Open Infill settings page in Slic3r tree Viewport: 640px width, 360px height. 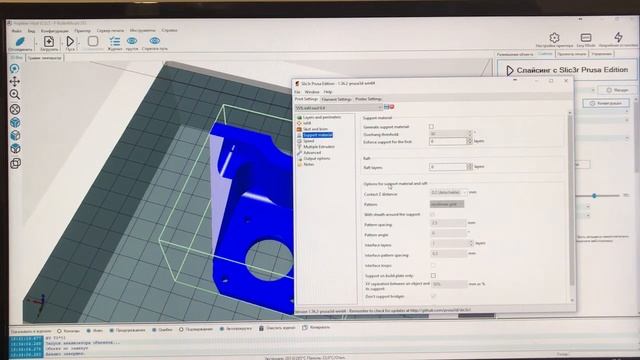[x=307, y=123]
